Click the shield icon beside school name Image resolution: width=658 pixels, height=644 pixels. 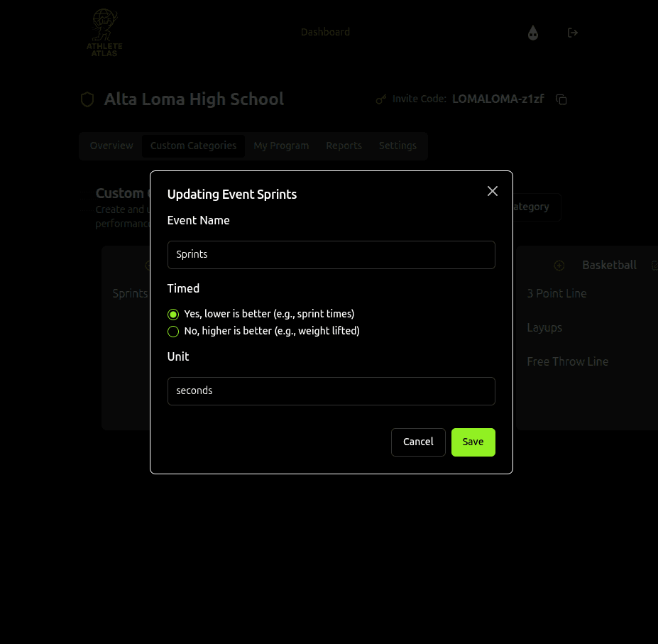pyautogui.click(x=87, y=99)
